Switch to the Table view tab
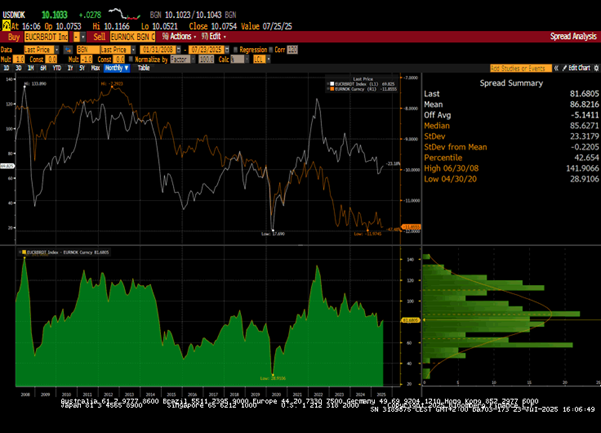The image size is (601, 433). (143, 68)
